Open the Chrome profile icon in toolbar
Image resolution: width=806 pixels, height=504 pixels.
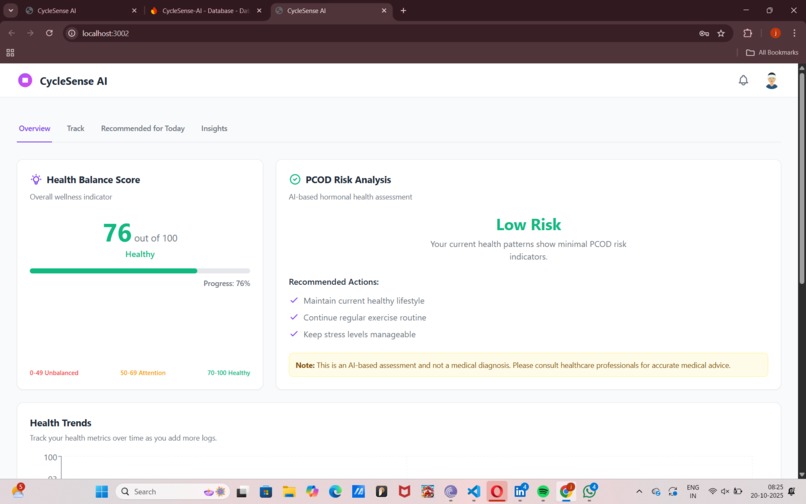pyautogui.click(x=775, y=33)
